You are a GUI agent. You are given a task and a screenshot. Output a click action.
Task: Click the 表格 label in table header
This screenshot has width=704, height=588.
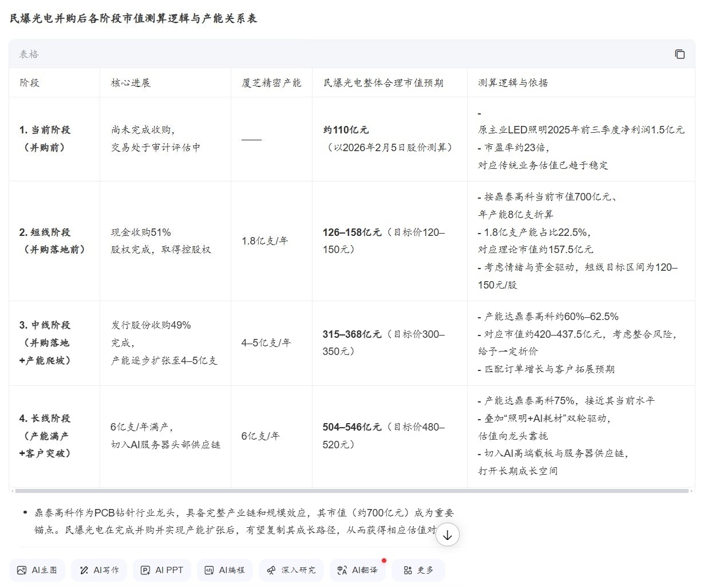29,54
